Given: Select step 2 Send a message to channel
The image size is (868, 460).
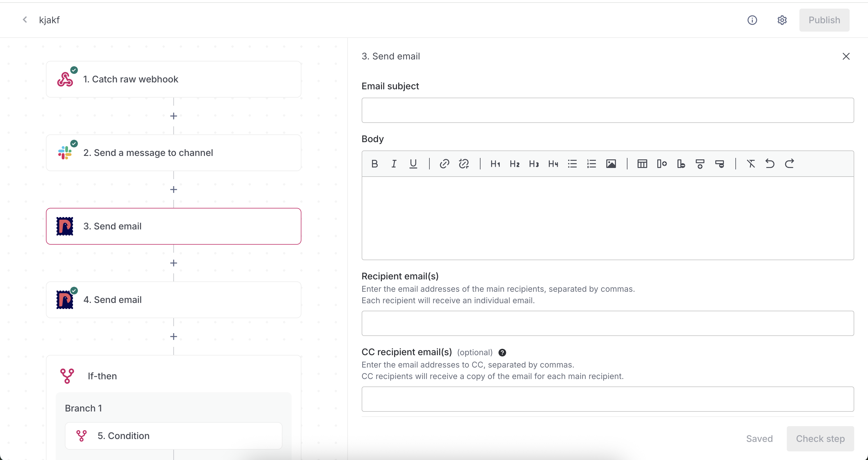Looking at the screenshot, I should point(174,153).
